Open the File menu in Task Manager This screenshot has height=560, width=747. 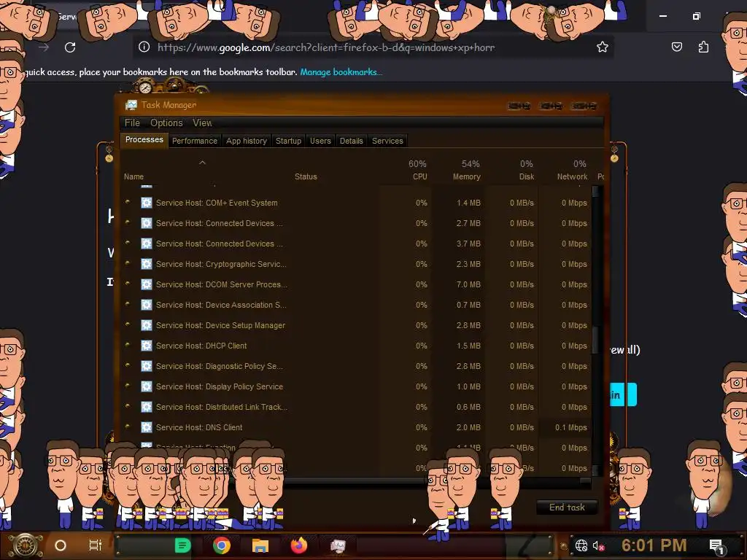[132, 122]
